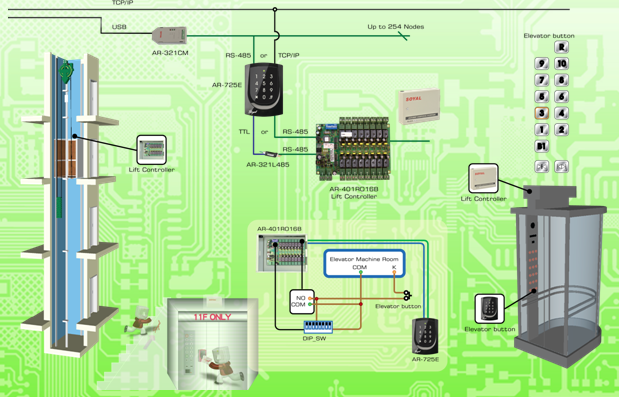Viewport: 619px width, 397px height.
Task: Click the TCP/IP junction node on top line
Action: 275,9
